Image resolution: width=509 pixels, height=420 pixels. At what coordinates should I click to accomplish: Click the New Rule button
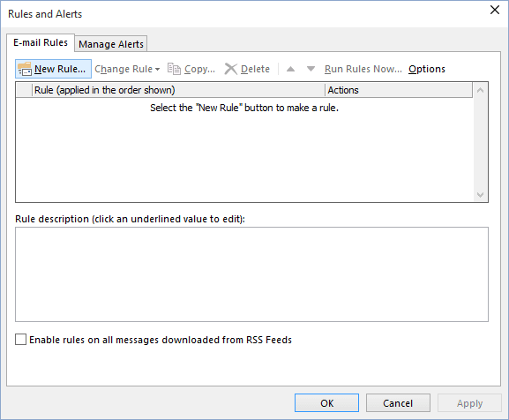point(53,69)
